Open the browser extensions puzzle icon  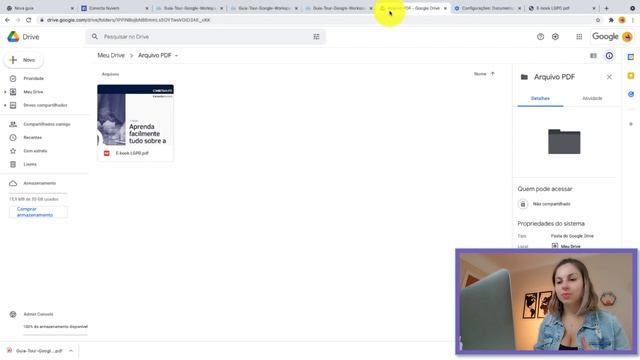pyautogui.click(x=611, y=20)
